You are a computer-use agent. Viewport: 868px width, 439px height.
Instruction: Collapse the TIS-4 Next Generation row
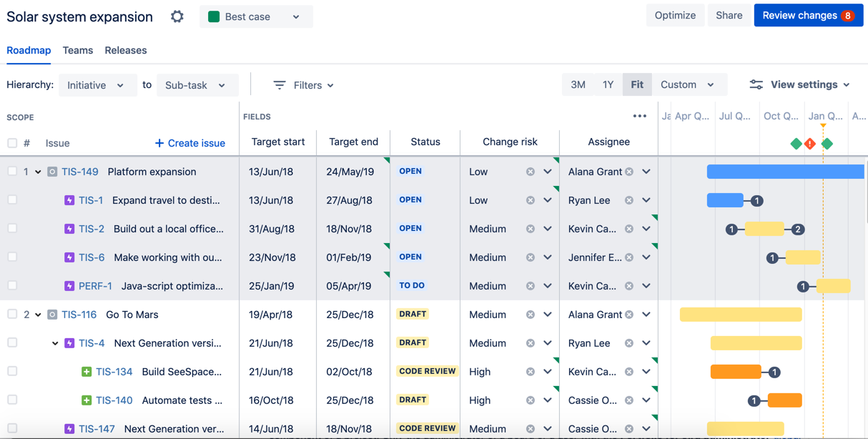click(x=55, y=344)
